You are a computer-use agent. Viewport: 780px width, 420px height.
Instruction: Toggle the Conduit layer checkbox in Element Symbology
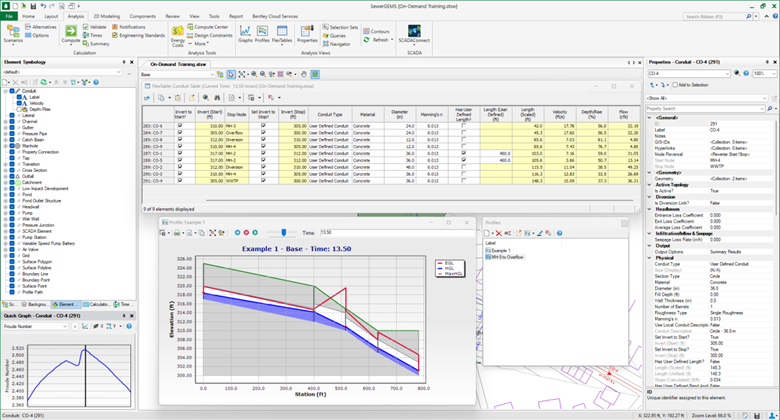(12, 91)
